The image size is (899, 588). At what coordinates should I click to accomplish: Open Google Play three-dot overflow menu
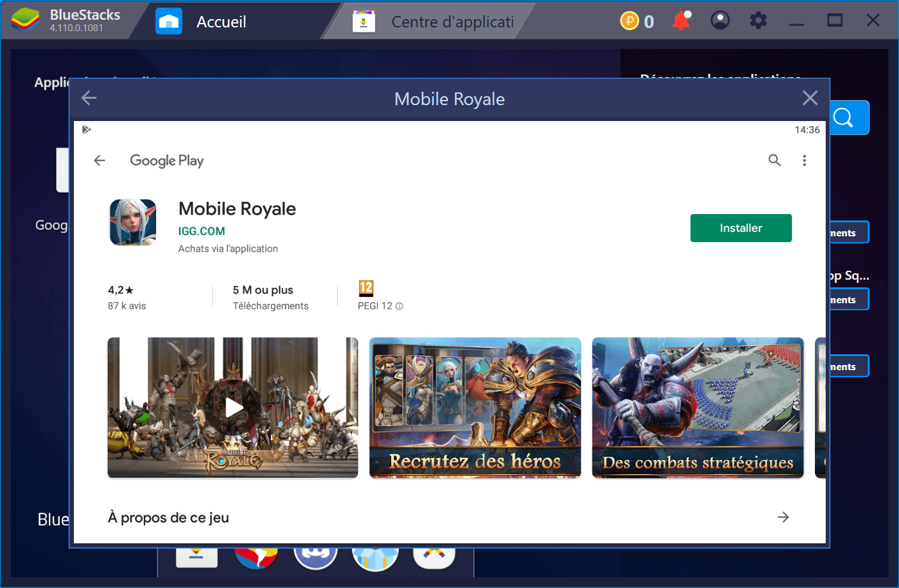point(804,161)
